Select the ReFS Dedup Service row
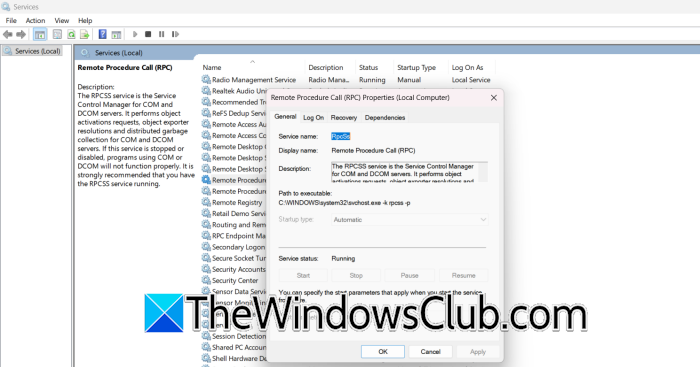 (x=233, y=113)
